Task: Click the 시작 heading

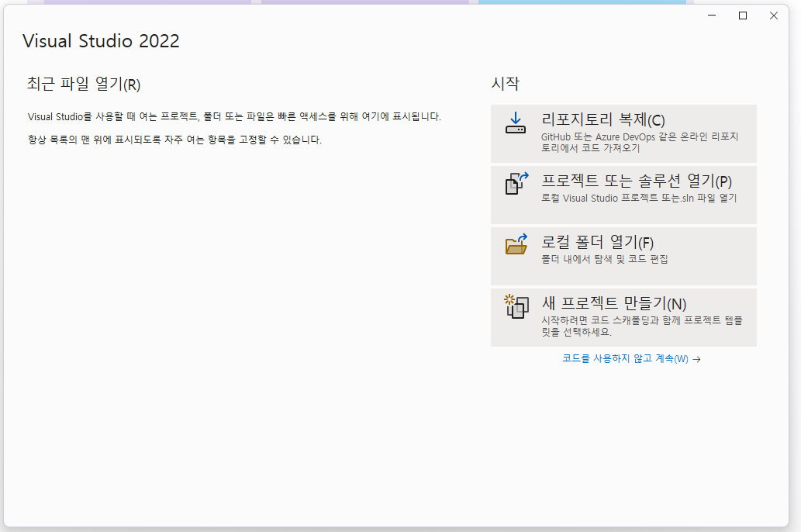Action: (506, 83)
